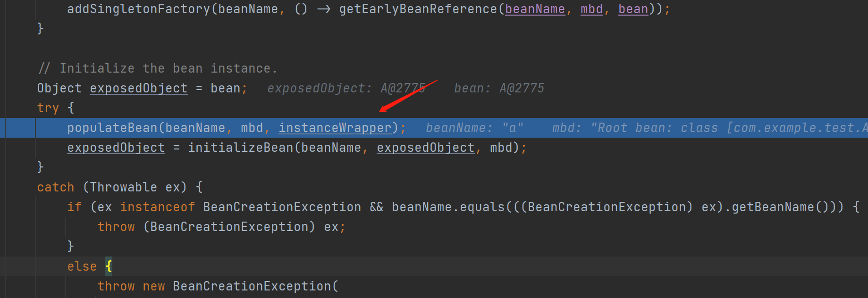This screenshot has height=298, width=868.
Task: Click the initializeBean method name
Action: tap(241, 148)
